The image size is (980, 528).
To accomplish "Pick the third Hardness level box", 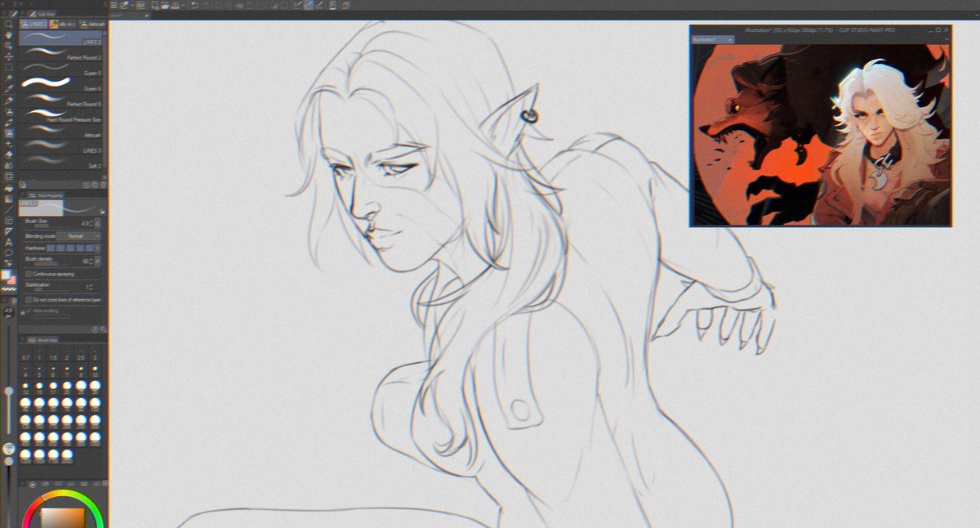I will coord(69,248).
